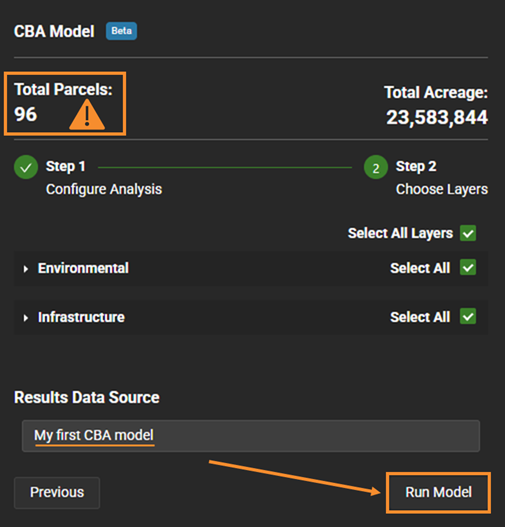Click the Step 1 label
Screen dimensions: 505x527
point(66,166)
